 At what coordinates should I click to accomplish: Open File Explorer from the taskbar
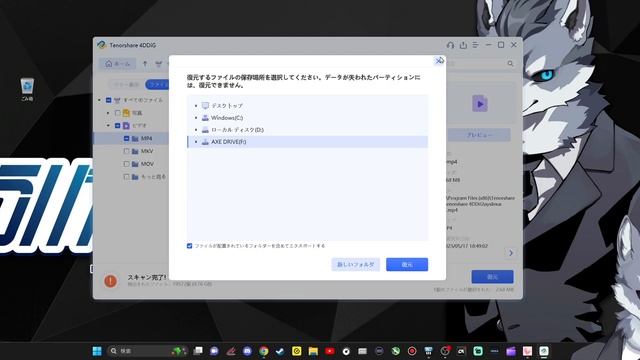[x=313, y=351]
